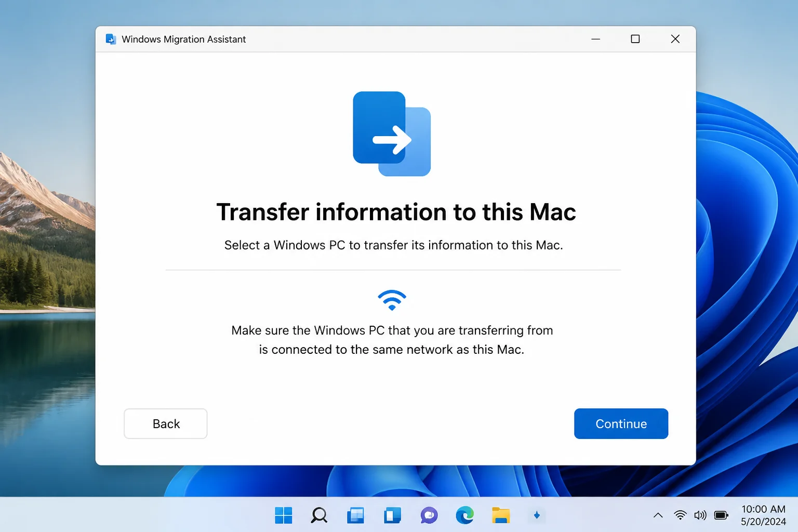
Task: Open Wi-Fi status in system tray
Action: [680, 515]
